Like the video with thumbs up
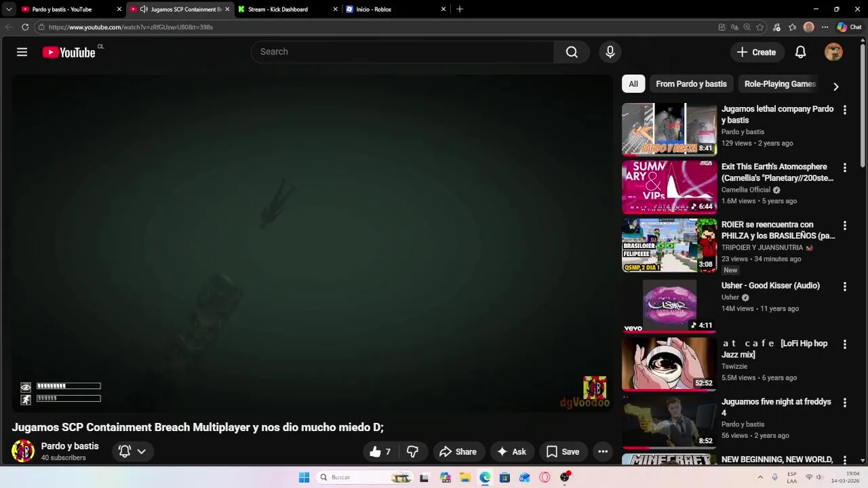The image size is (868, 488). 380,451
